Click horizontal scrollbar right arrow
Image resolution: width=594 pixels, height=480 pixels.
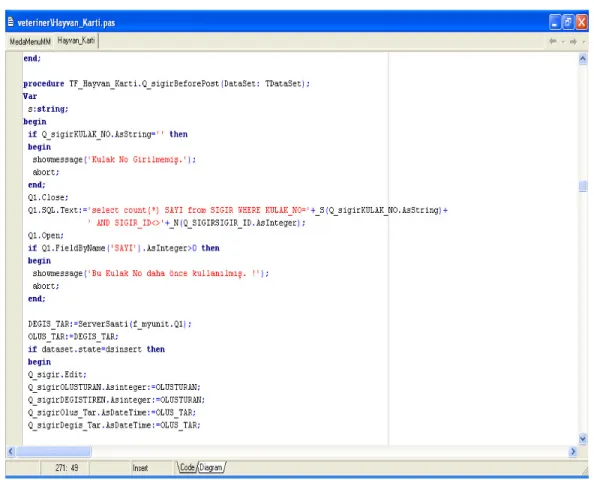(573, 451)
